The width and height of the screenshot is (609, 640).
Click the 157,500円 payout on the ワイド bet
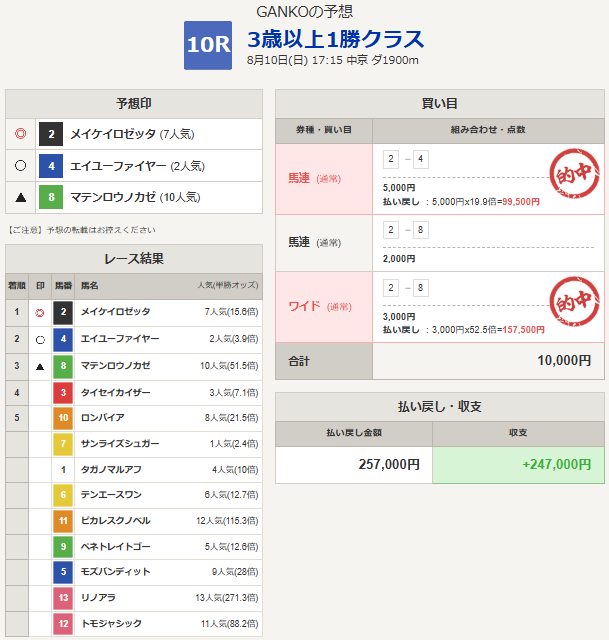click(523, 330)
